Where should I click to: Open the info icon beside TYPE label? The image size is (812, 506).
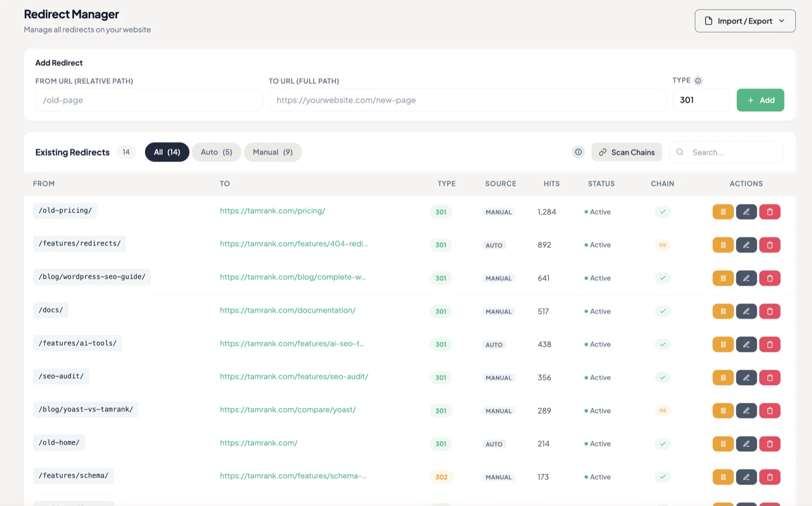coord(698,81)
